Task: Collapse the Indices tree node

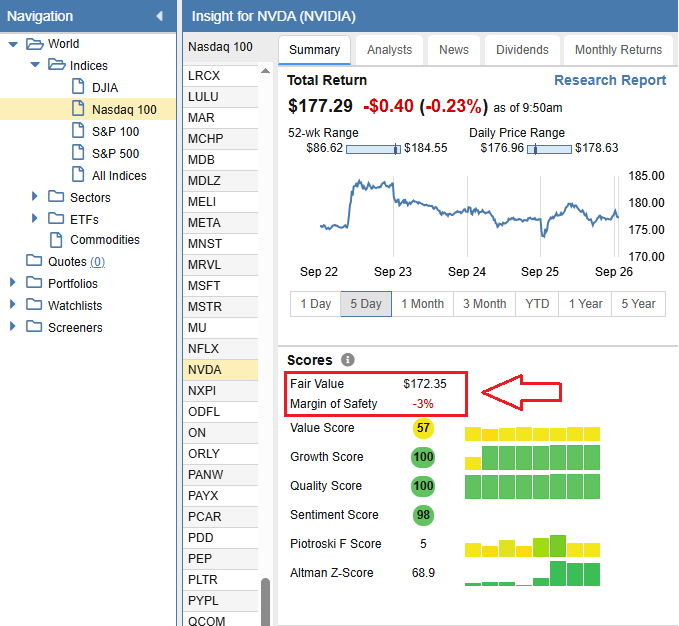Action: point(35,66)
